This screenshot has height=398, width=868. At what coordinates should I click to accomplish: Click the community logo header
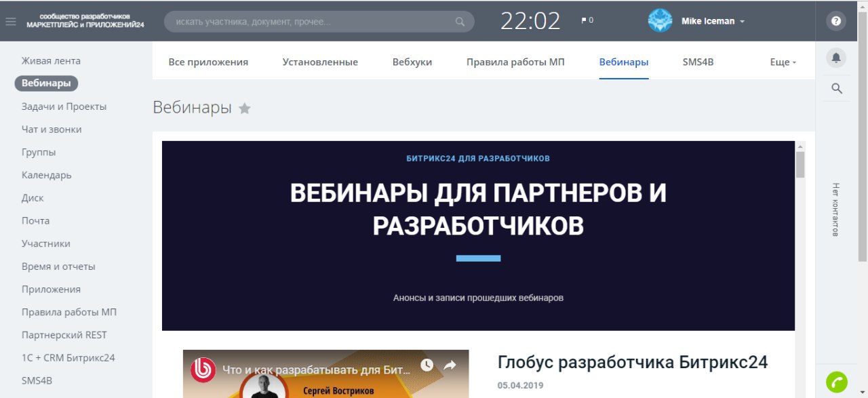coord(85,20)
